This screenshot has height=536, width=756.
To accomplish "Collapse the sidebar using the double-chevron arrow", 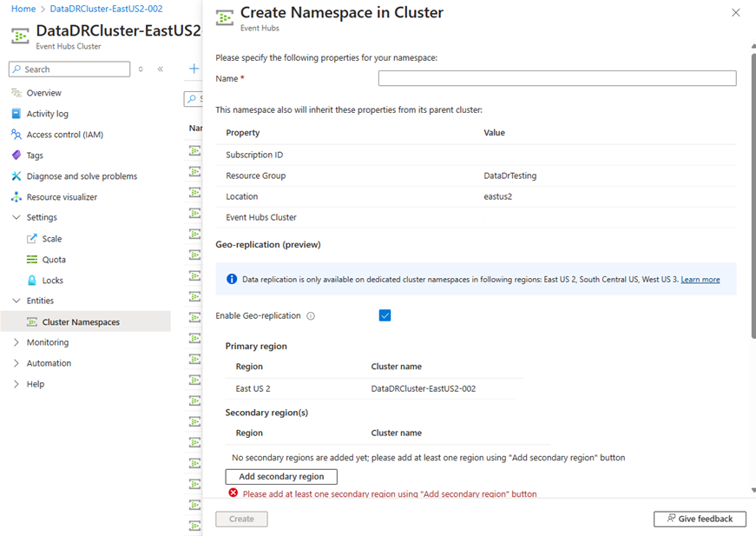I will (159, 69).
